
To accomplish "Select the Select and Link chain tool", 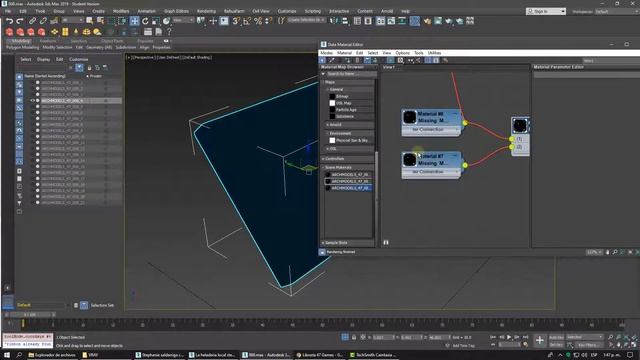I will tap(32, 21).
